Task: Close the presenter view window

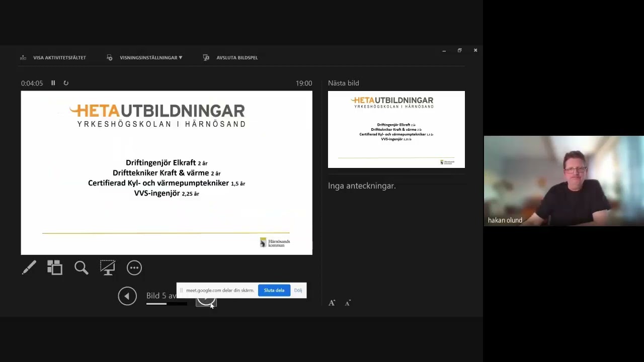Action: coord(475,50)
